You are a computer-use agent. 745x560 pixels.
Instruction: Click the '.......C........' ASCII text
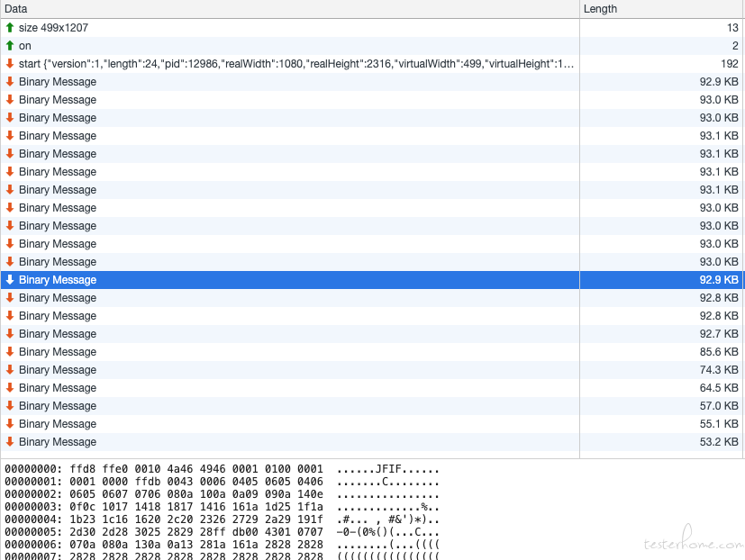pos(388,482)
